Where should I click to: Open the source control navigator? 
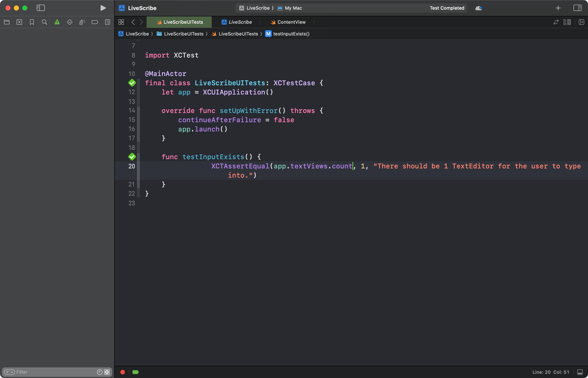[x=19, y=22]
